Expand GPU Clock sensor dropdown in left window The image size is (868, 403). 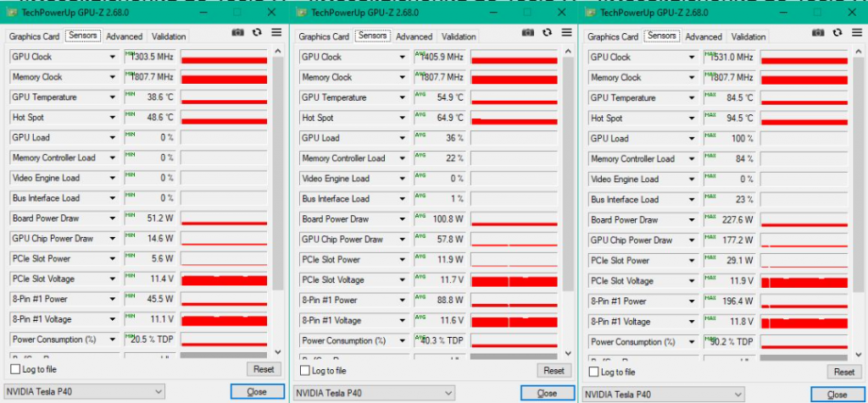tap(112, 57)
